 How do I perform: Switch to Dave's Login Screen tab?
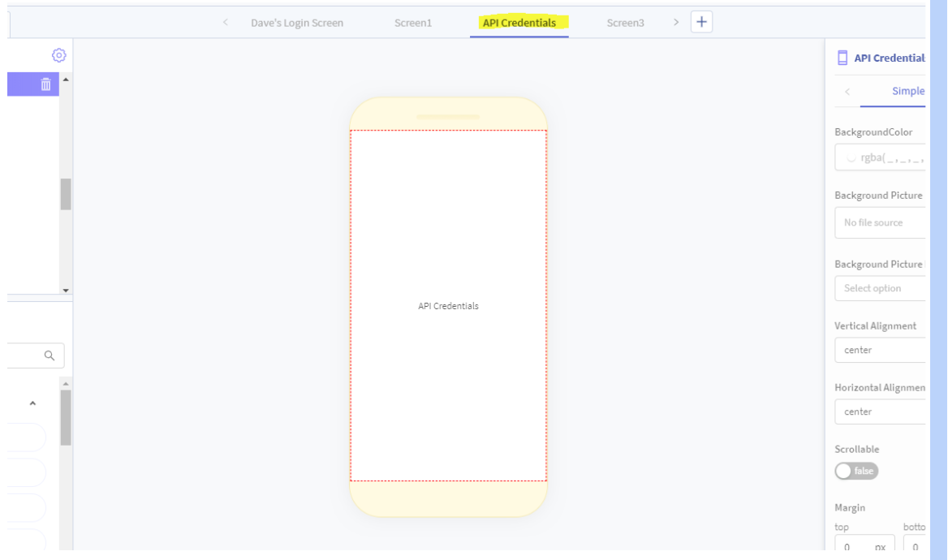[296, 23]
